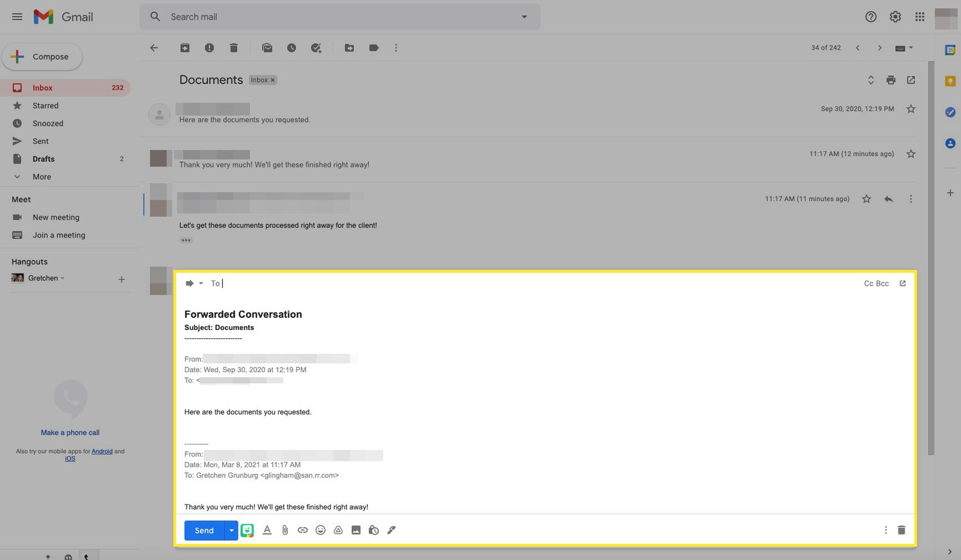Viewport: 961px width, 560px height.
Task: Open Contacts side panel
Action: (950, 143)
